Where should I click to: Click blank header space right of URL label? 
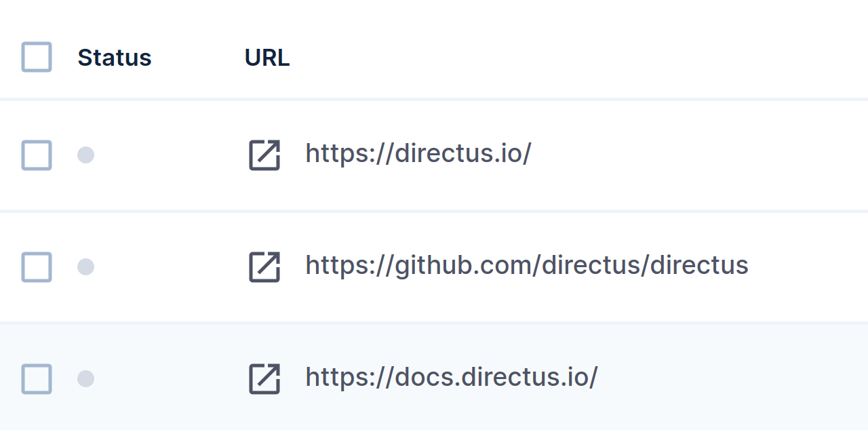pyautogui.click(x=542, y=58)
